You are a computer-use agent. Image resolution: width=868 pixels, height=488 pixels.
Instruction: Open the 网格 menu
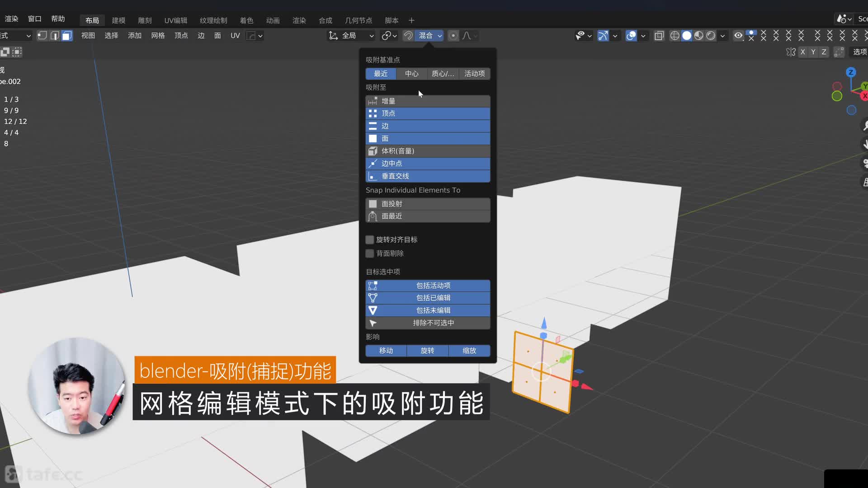[x=158, y=36]
